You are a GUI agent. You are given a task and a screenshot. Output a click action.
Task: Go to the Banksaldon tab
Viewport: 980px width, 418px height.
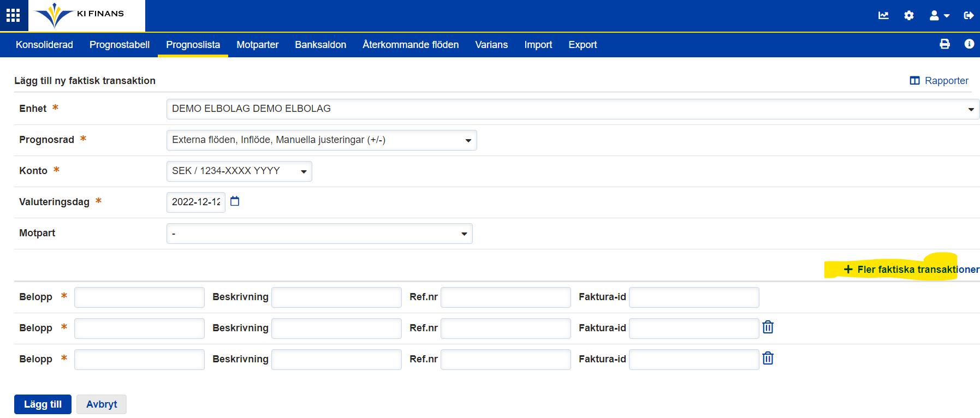[x=320, y=45]
